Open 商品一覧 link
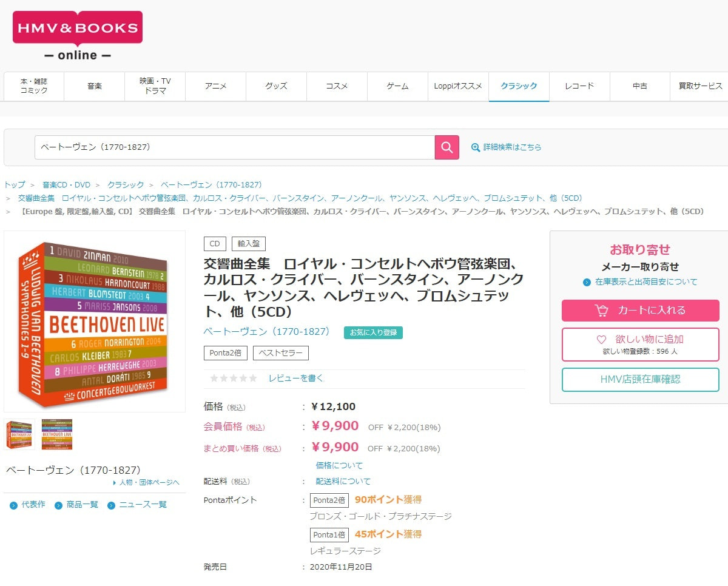Viewport: 728px width, 586px height. [82, 505]
